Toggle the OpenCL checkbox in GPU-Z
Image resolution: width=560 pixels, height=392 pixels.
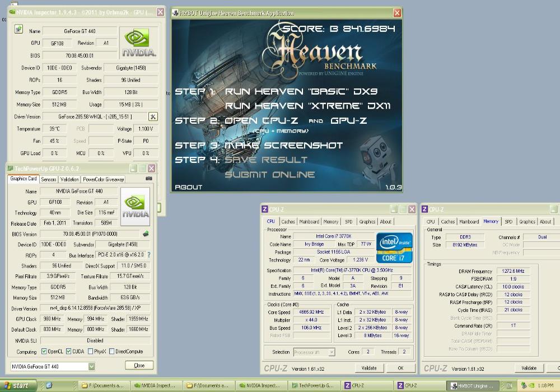[44, 351]
